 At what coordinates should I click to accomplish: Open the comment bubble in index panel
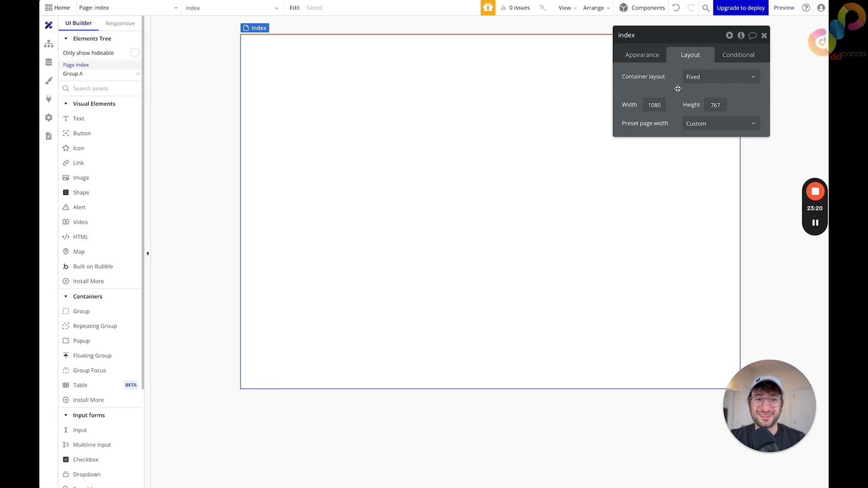tap(753, 35)
